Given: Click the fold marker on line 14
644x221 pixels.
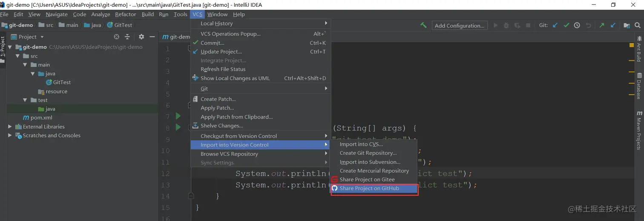Looking at the screenshot, I should [191, 196].
